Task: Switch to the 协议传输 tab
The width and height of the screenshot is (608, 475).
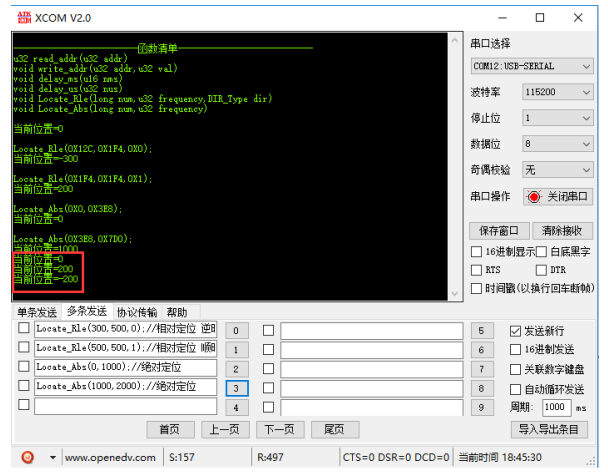Action: click(x=137, y=312)
